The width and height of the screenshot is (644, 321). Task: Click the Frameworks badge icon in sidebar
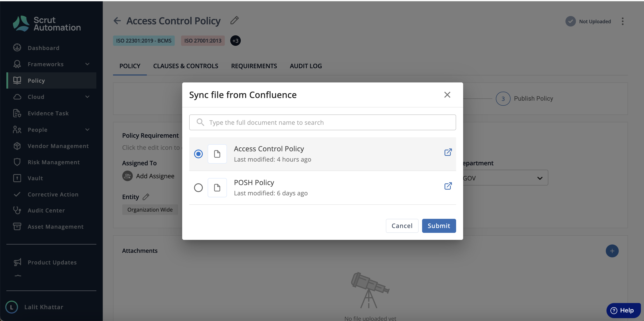tap(17, 64)
